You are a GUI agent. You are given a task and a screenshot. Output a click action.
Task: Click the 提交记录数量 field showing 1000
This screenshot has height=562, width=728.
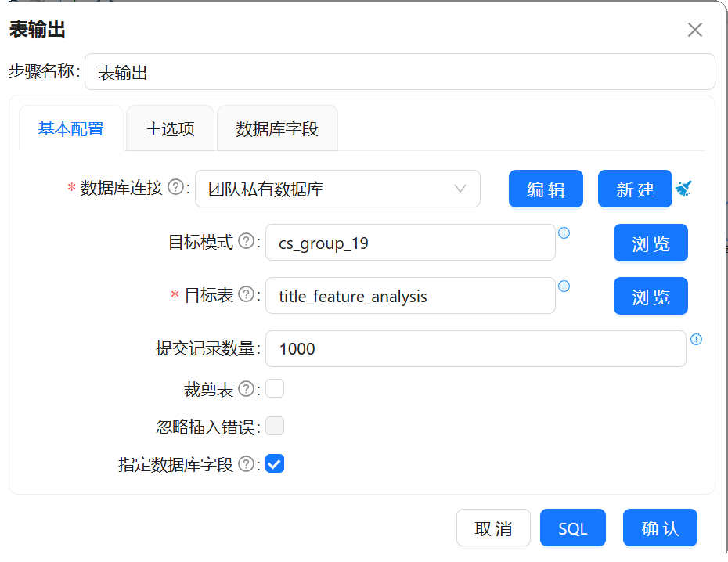(475, 348)
